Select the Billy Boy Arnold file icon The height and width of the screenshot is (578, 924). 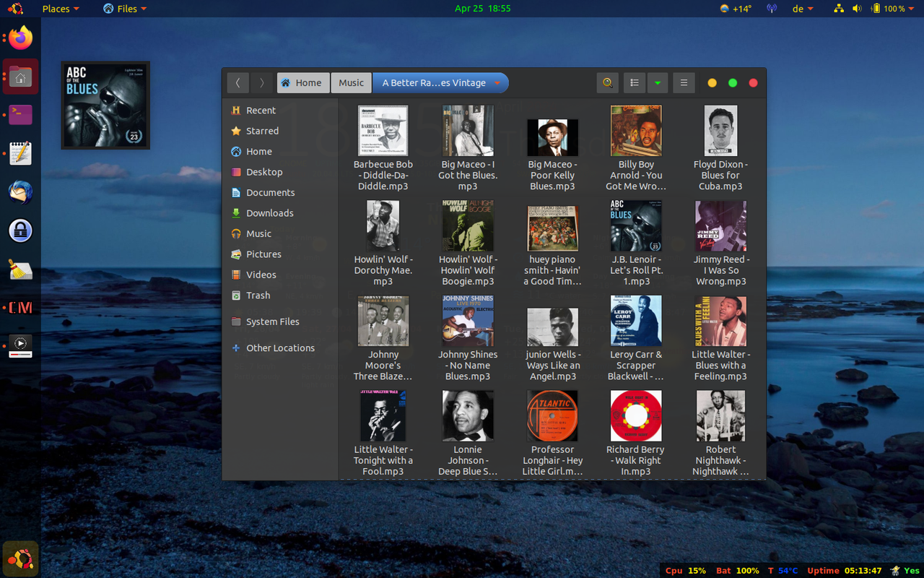click(x=636, y=131)
